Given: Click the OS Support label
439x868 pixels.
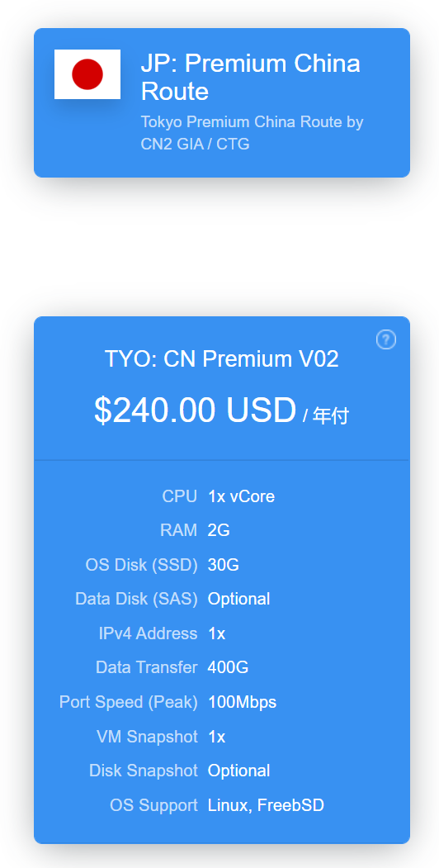Looking at the screenshot, I should point(153,805).
